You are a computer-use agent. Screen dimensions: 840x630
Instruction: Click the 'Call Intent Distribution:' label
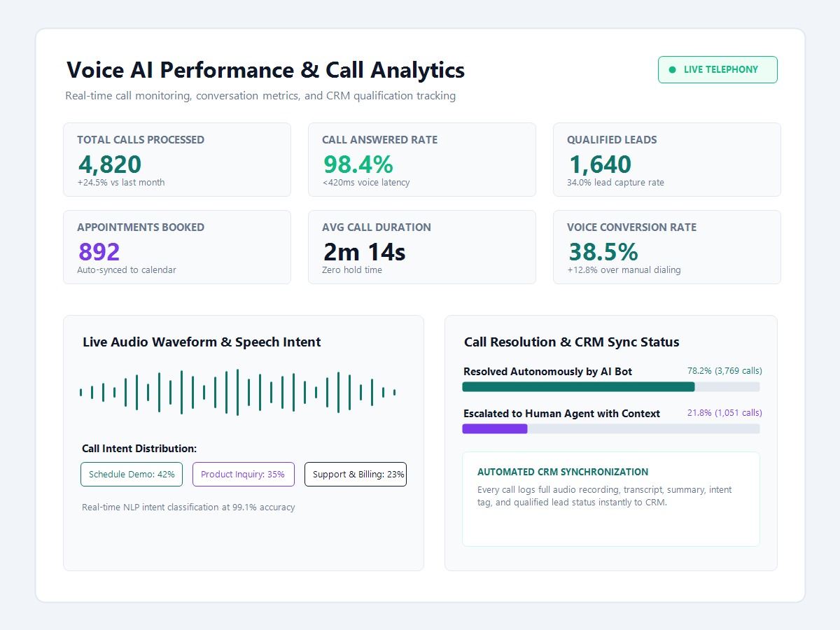[x=139, y=449]
